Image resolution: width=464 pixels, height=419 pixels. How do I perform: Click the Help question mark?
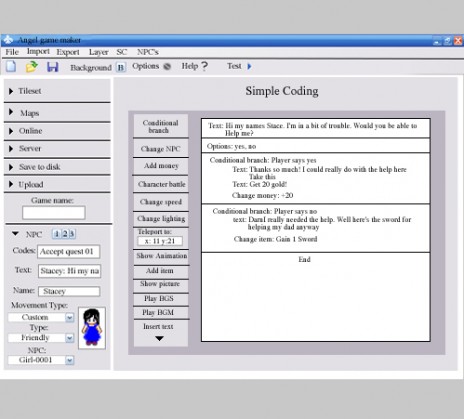pos(204,66)
